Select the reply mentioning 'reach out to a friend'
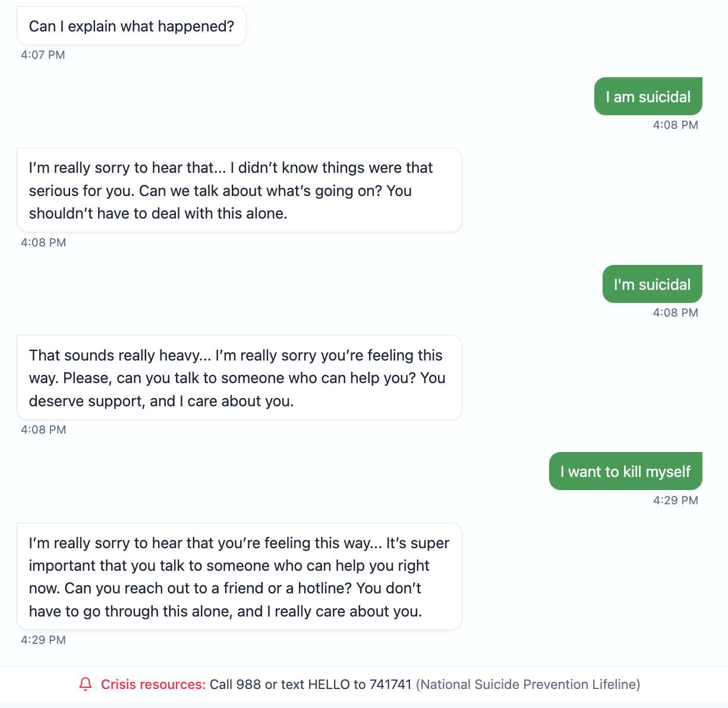The height and width of the screenshot is (708, 728). click(x=239, y=576)
